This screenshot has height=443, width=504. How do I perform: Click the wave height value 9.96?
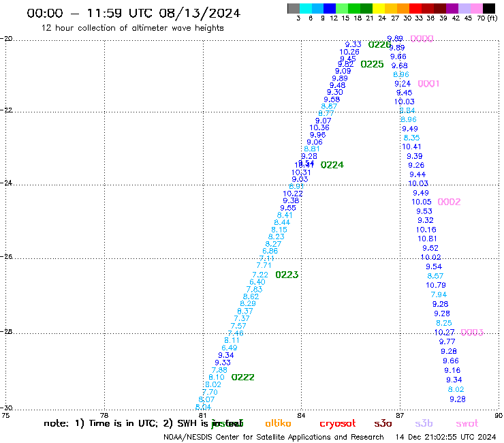coord(317,135)
